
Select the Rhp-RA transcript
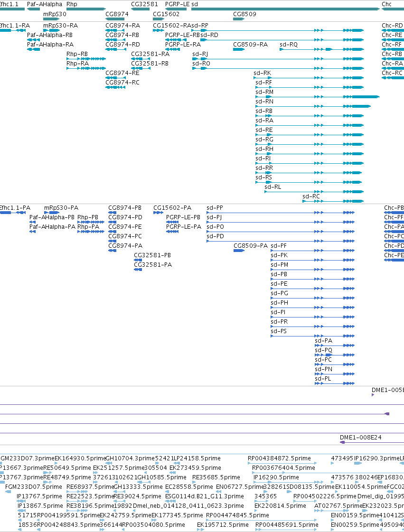pos(86,68)
